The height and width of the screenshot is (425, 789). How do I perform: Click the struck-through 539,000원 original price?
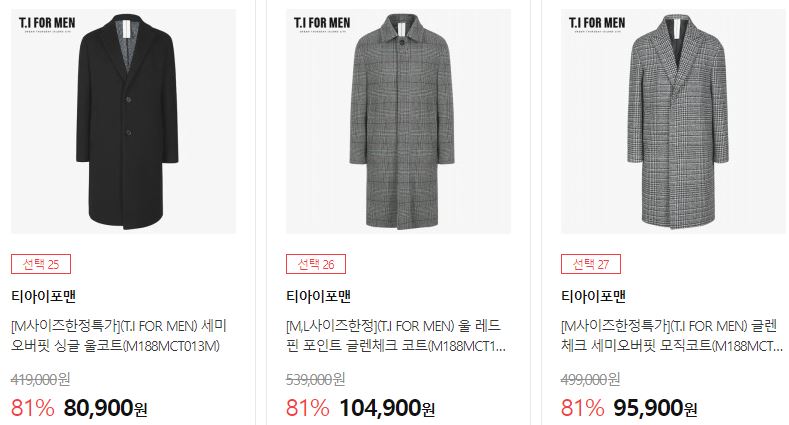tap(315, 379)
